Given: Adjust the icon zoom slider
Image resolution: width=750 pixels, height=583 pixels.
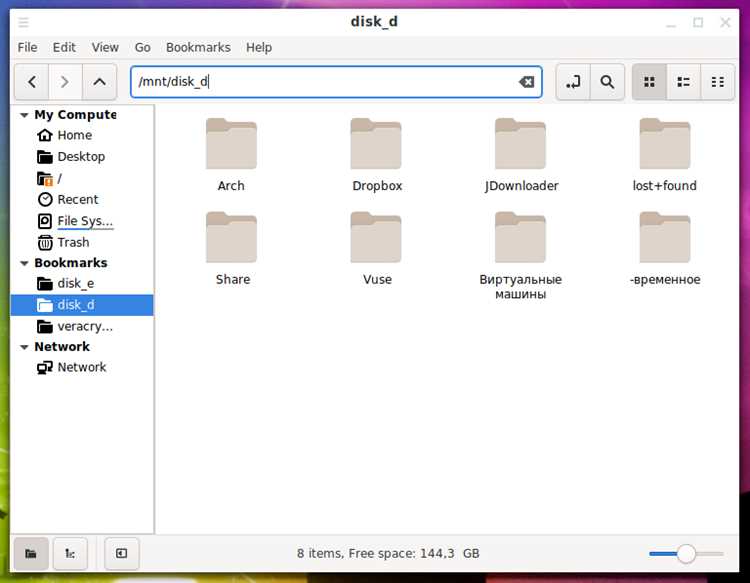Looking at the screenshot, I should tap(686, 554).
